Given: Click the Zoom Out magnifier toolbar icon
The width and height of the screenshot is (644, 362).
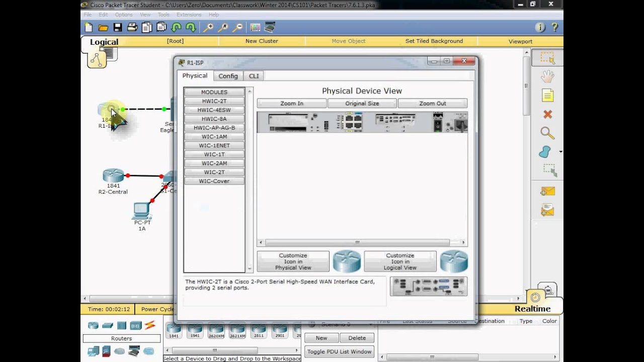Looking at the screenshot, I should pyautogui.click(x=237, y=28).
